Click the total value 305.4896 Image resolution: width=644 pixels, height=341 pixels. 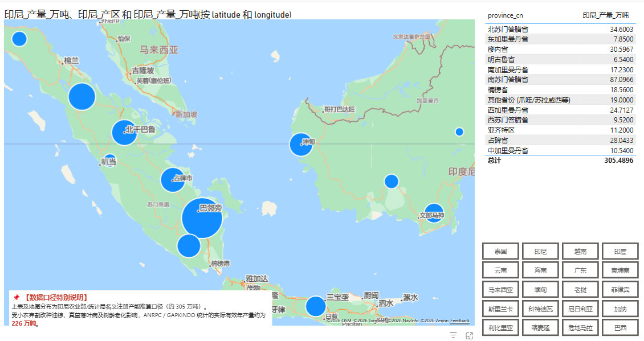point(618,161)
